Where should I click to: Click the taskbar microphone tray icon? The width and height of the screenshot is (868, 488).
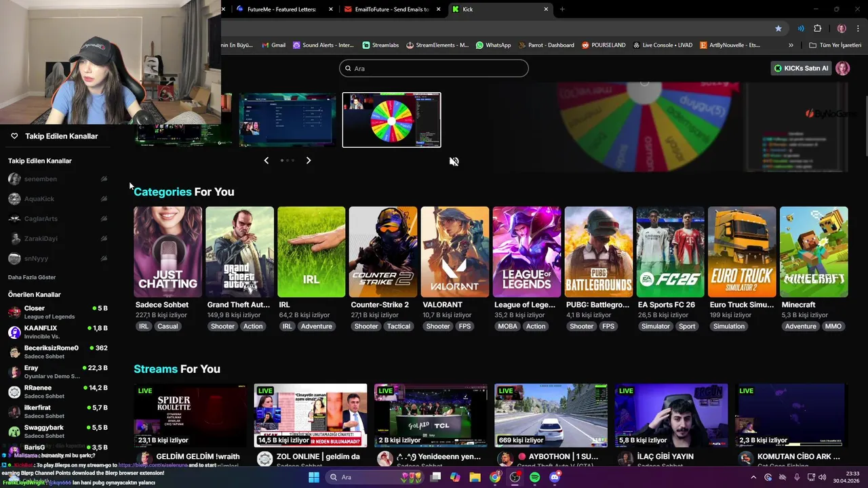[797, 477]
